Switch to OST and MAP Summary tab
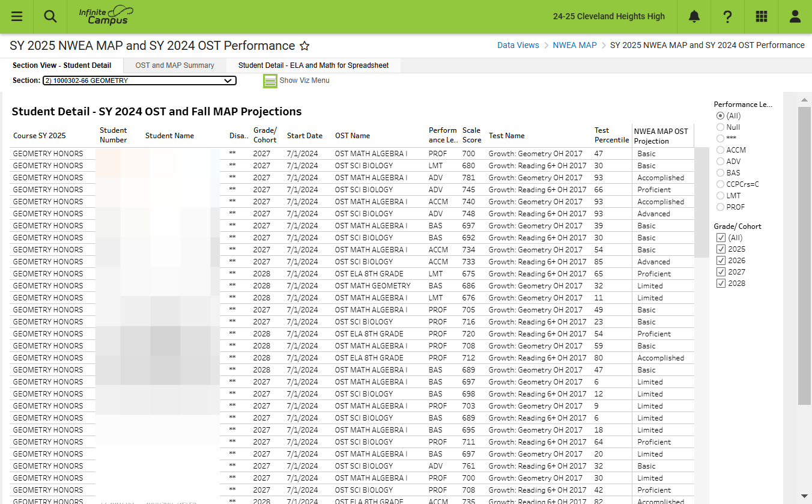The width and height of the screenshot is (812, 504). 175,65
